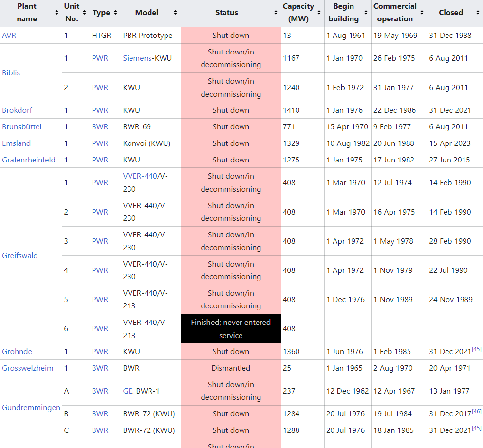
Task: Open citation [45] in Gundremmingen C row
Action: [x=477, y=428]
